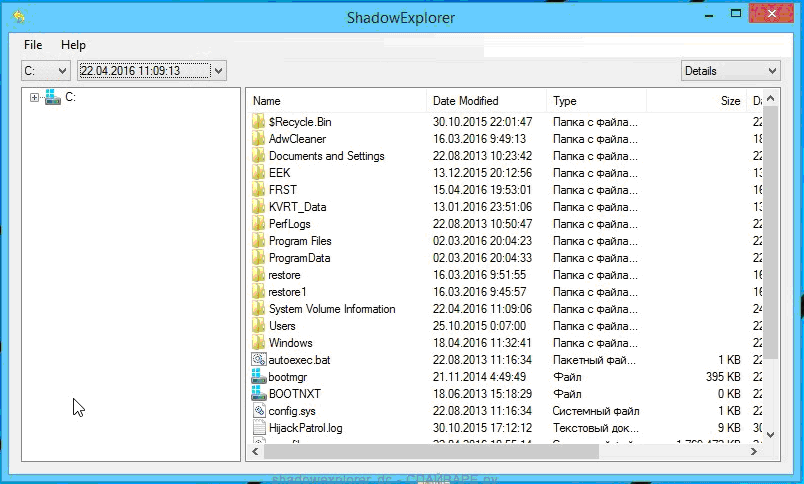Click the vertical scrollbar down arrow
The height and width of the screenshot is (484, 804).
pyautogui.click(x=771, y=435)
